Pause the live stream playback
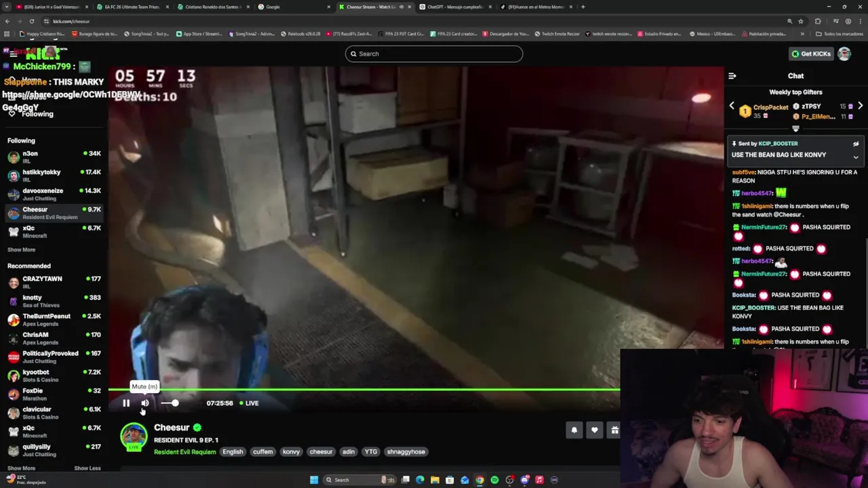Screen dimensions: 868x488 (126, 403)
